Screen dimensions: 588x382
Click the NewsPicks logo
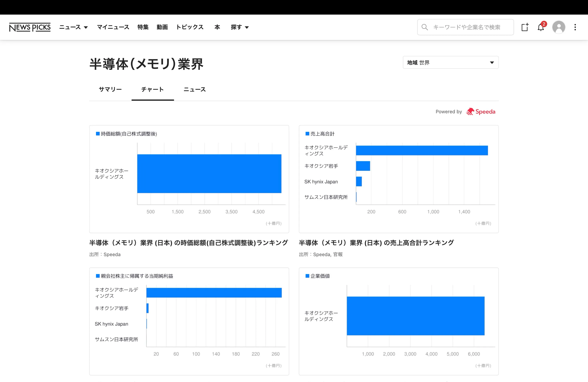[x=30, y=27]
